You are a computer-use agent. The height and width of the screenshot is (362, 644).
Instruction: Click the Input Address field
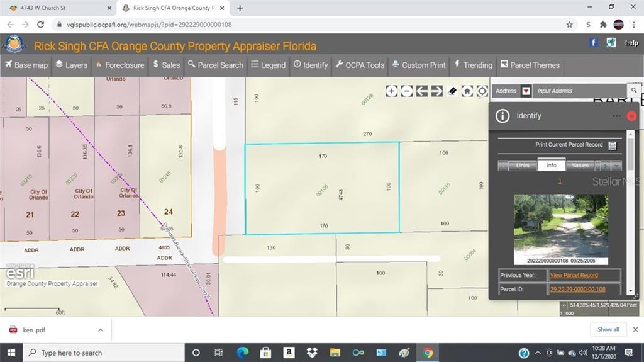coord(579,91)
